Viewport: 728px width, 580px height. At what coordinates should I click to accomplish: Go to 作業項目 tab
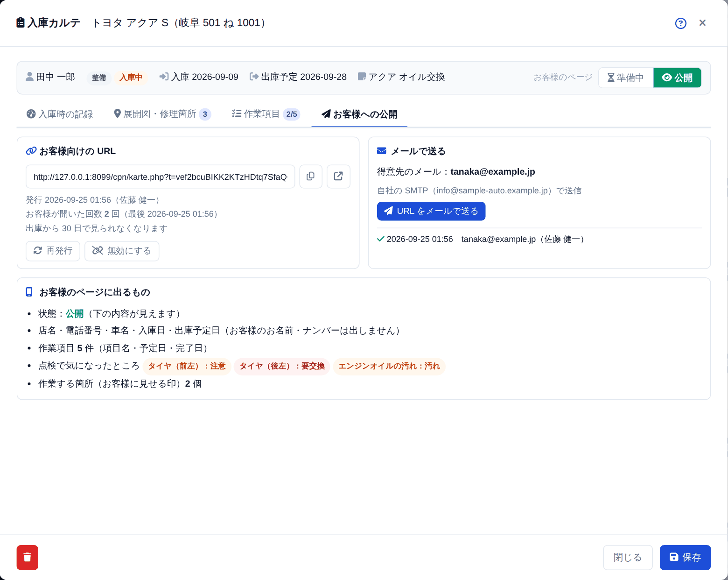pos(266,114)
